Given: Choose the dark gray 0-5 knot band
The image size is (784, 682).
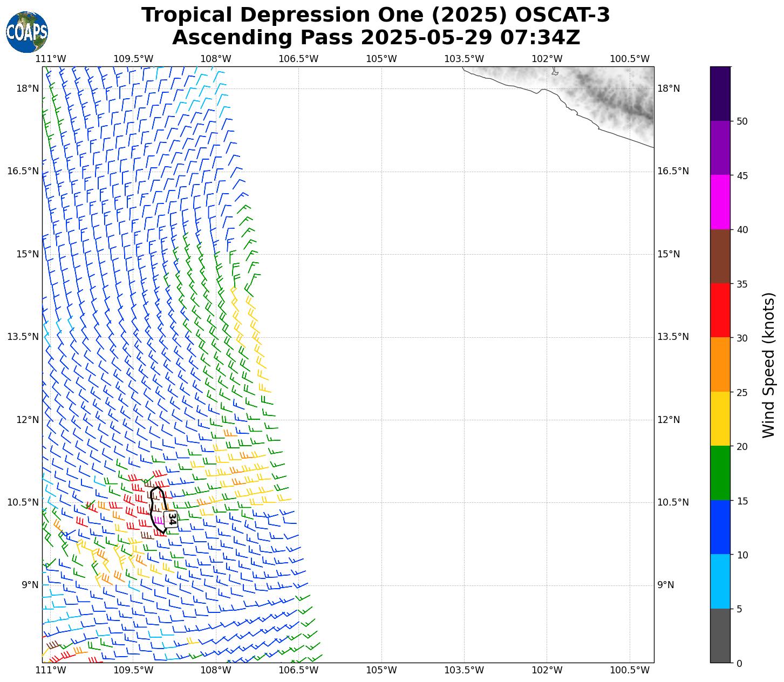Looking at the screenshot, I should 720,636.
